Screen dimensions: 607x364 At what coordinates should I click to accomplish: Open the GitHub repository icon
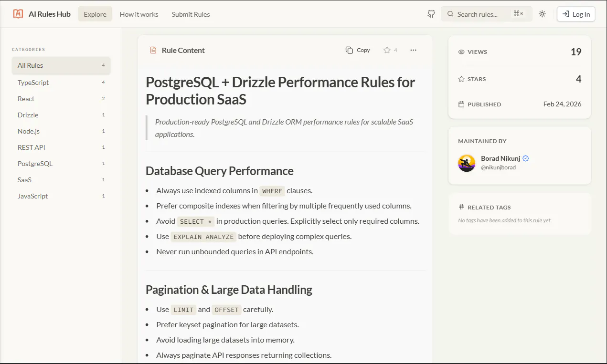[431, 14]
